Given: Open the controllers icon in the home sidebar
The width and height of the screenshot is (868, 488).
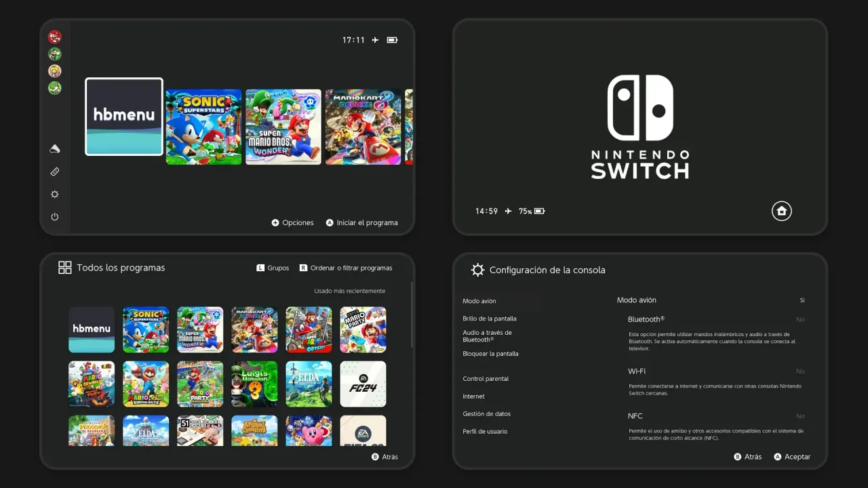Looking at the screenshot, I should click(55, 172).
